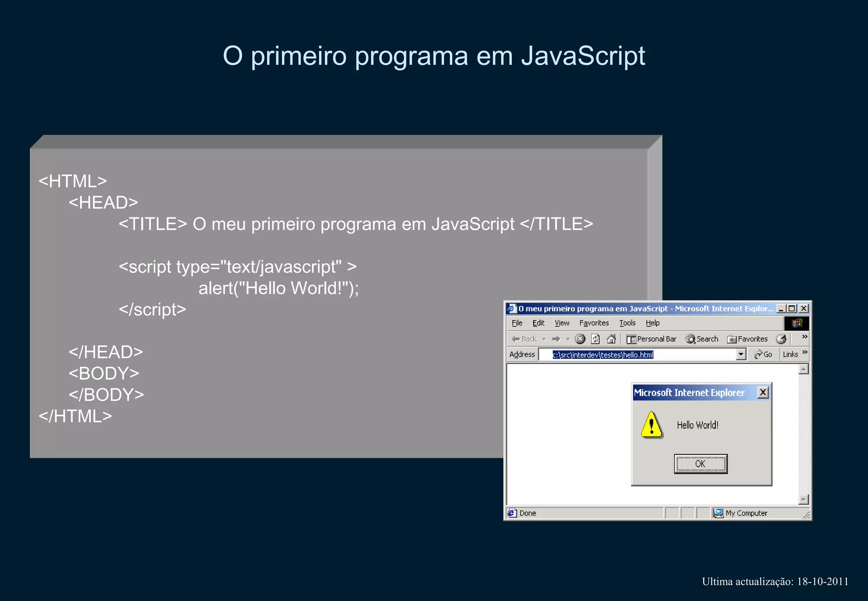This screenshot has height=601, width=868.
Task: Click the script type text/javascript line
Action: (x=237, y=267)
